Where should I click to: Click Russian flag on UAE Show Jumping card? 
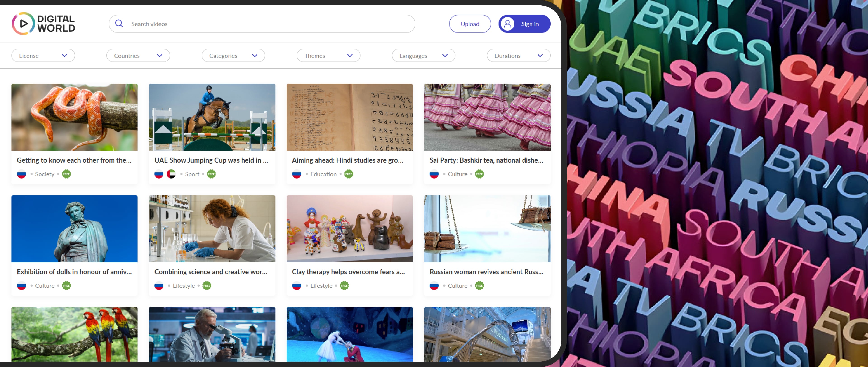(159, 174)
